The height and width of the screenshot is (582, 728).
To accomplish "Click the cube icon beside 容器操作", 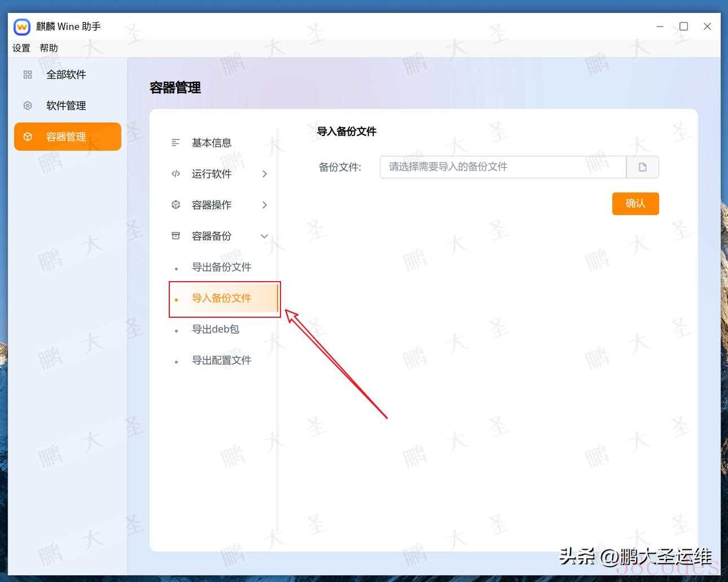I will (x=176, y=205).
